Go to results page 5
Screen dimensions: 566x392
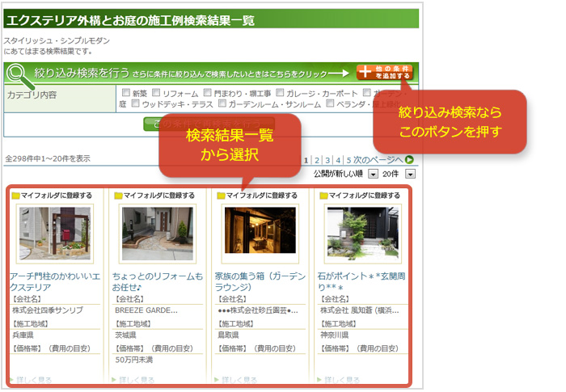pos(348,160)
